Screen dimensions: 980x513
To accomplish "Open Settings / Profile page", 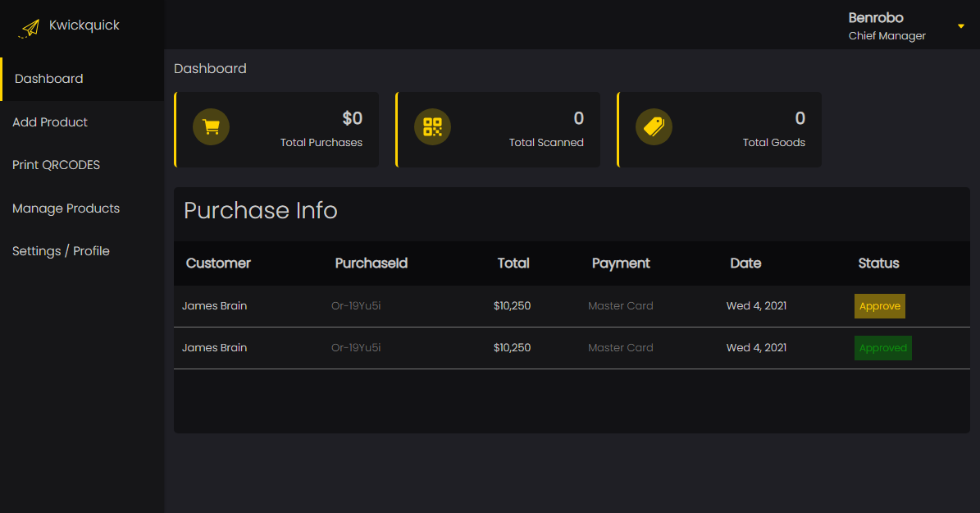I will (61, 251).
